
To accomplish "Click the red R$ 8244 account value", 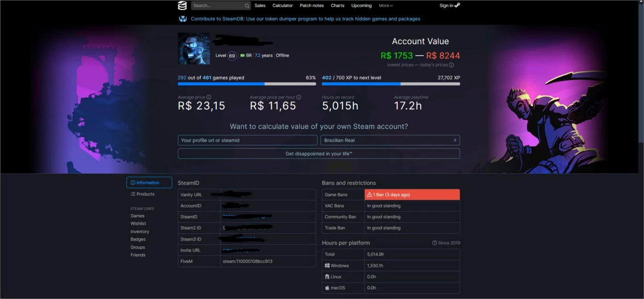I will point(443,56).
